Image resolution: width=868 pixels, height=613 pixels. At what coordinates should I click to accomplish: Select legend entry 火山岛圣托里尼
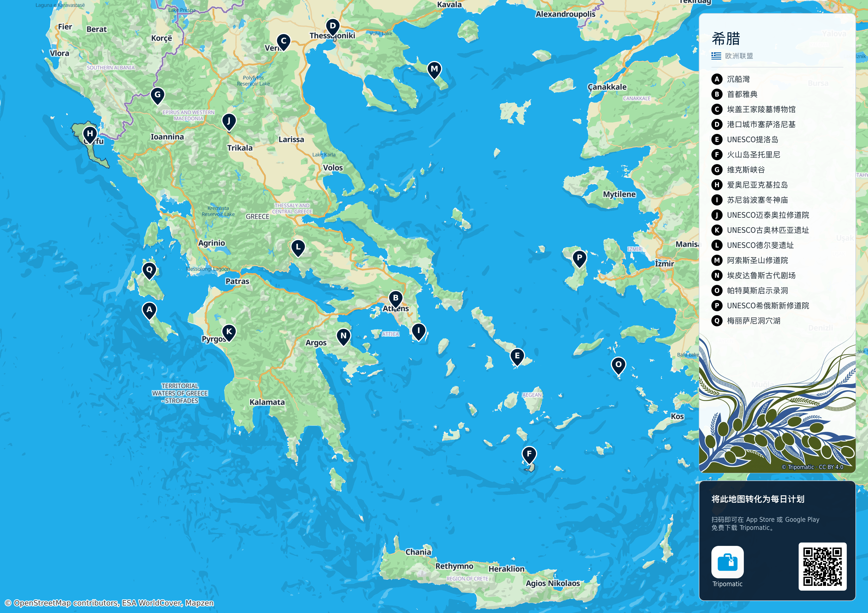point(746,155)
